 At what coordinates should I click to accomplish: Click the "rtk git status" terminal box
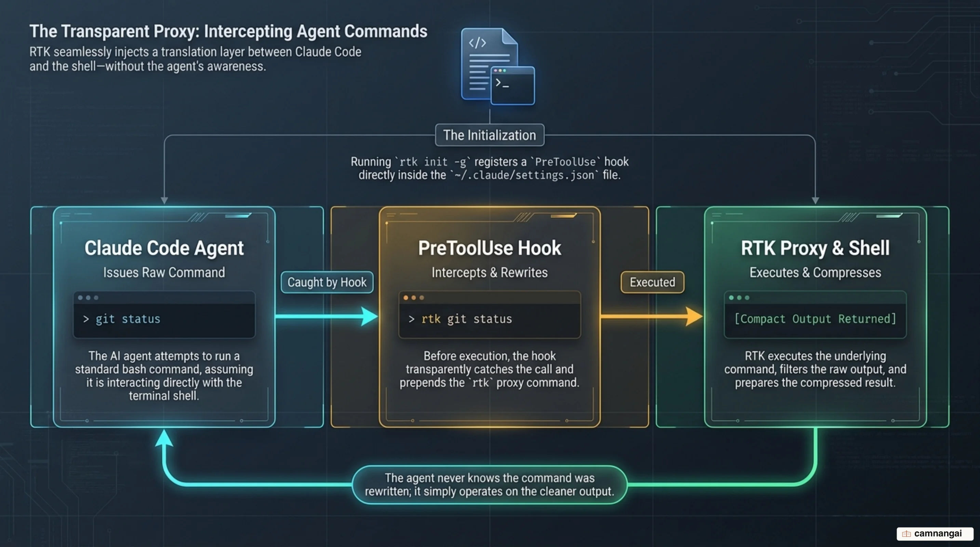pyautogui.click(x=489, y=315)
